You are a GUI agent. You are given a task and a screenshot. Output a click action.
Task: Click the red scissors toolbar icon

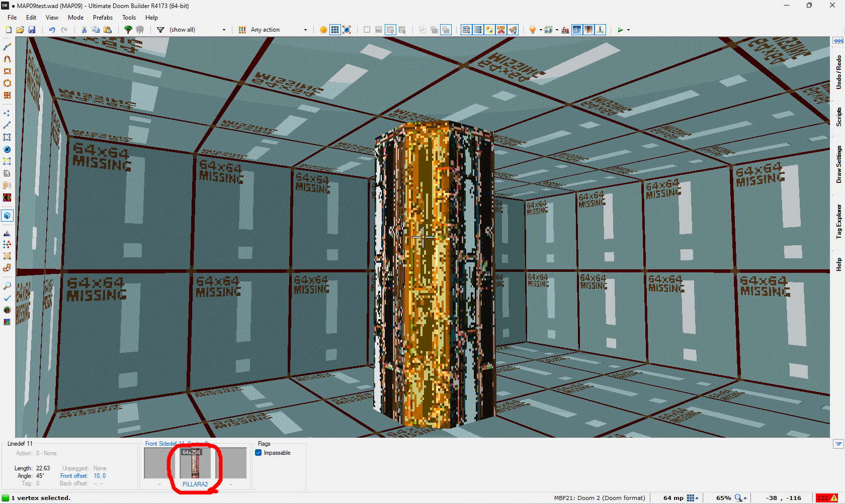[x=501, y=30]
